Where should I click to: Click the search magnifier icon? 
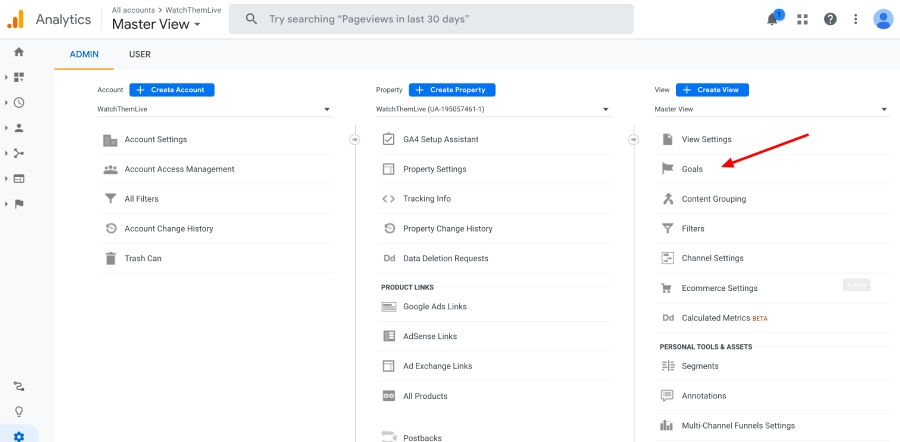251,19
